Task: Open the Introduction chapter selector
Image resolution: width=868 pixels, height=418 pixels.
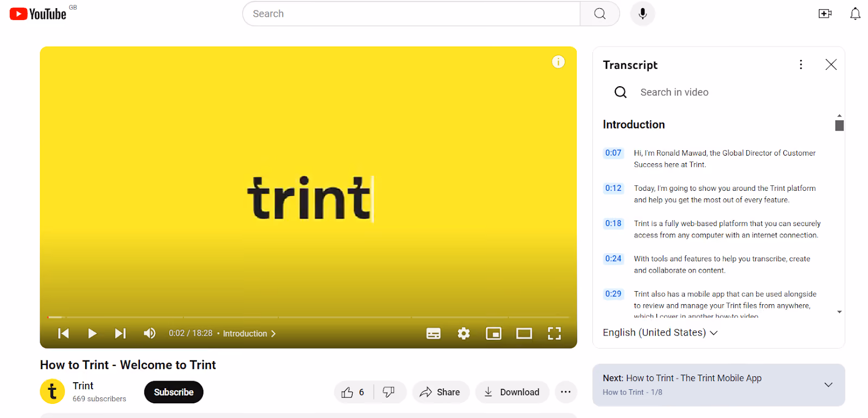Action: (x=250, y=333)
